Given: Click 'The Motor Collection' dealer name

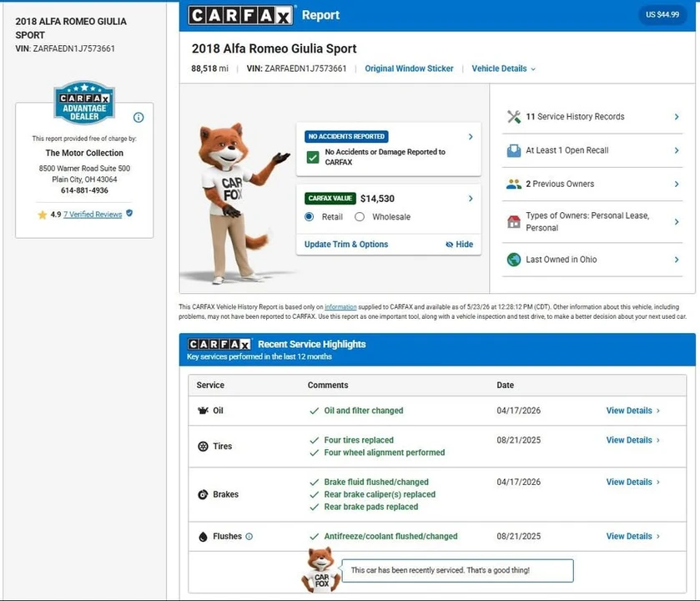Looking at the screenshot, I should [84, 153].
